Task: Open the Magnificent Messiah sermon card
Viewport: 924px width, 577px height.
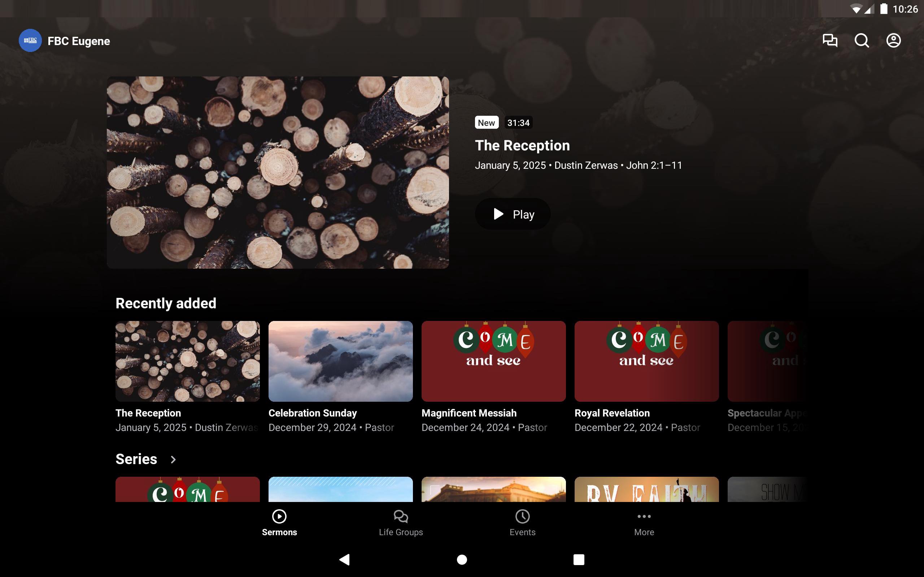Action: pos(493,361)
